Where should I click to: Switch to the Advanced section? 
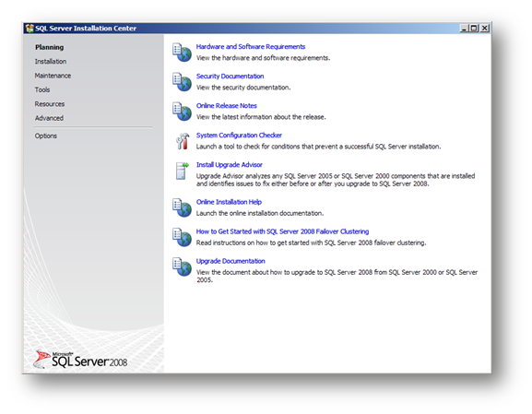tap(49, 118)
